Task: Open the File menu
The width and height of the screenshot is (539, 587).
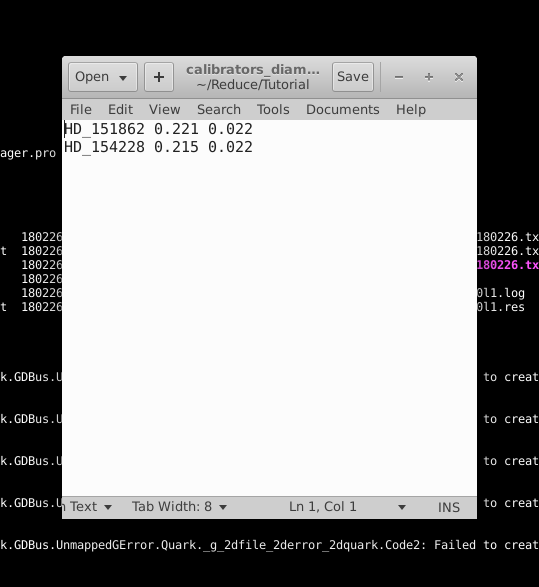Action: pos(81,109)
